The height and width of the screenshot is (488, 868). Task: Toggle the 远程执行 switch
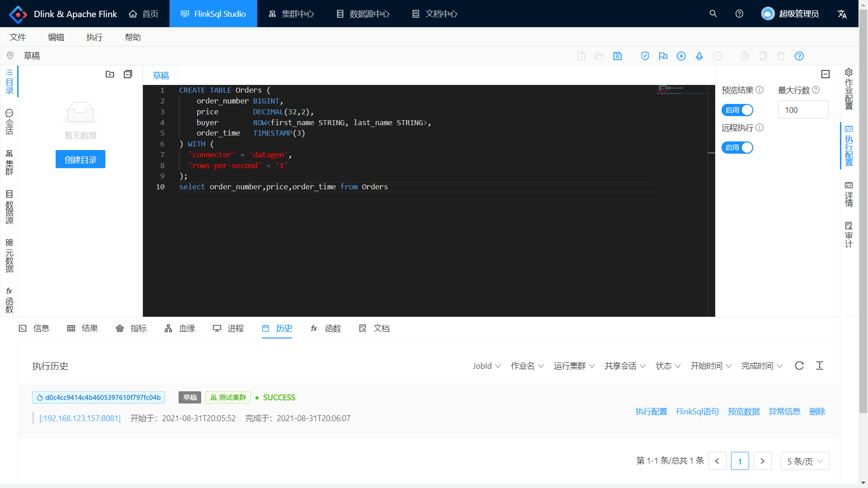737,147
